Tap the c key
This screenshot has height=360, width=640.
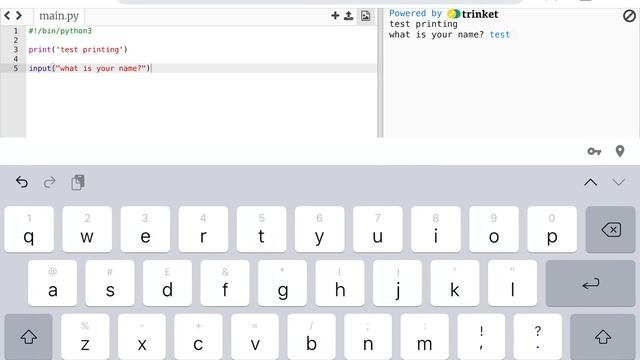coord(198,337)
